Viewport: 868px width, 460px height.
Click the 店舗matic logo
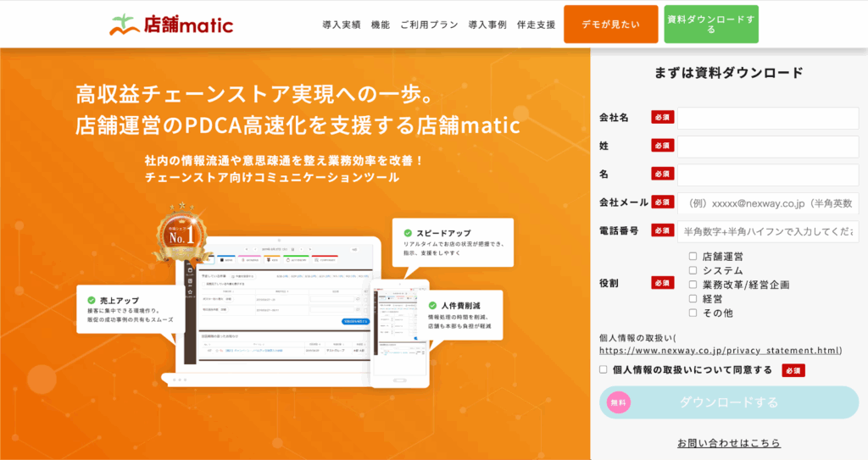coord(171,24)
